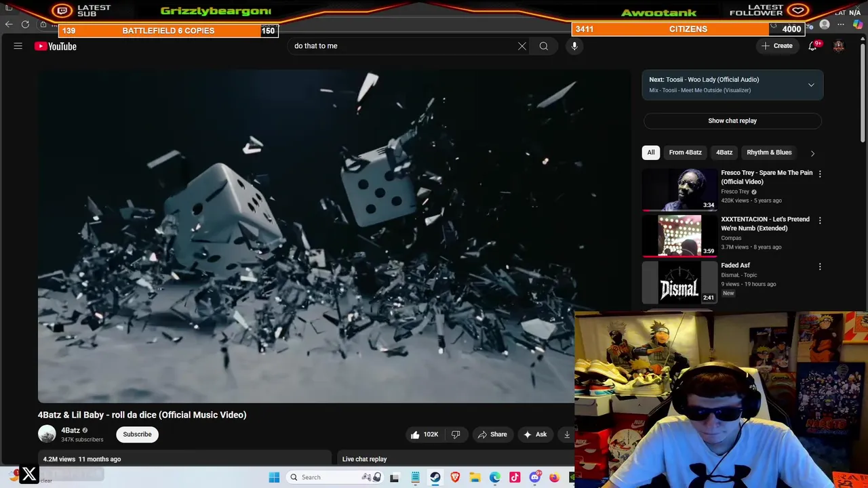This screenshot has width=868, height=488.
Task: Start voice search with the microphone icon
Action: click(x=574, y=46)
